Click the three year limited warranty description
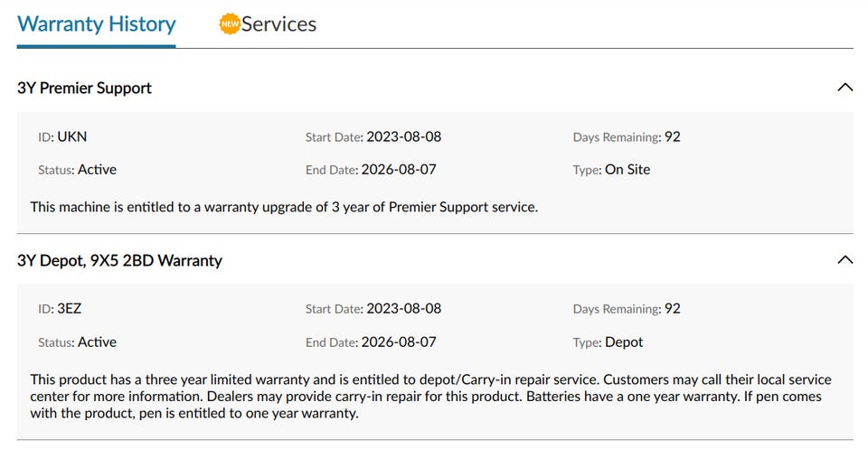This screenshot has height=449, width=868. pos(430,397)
